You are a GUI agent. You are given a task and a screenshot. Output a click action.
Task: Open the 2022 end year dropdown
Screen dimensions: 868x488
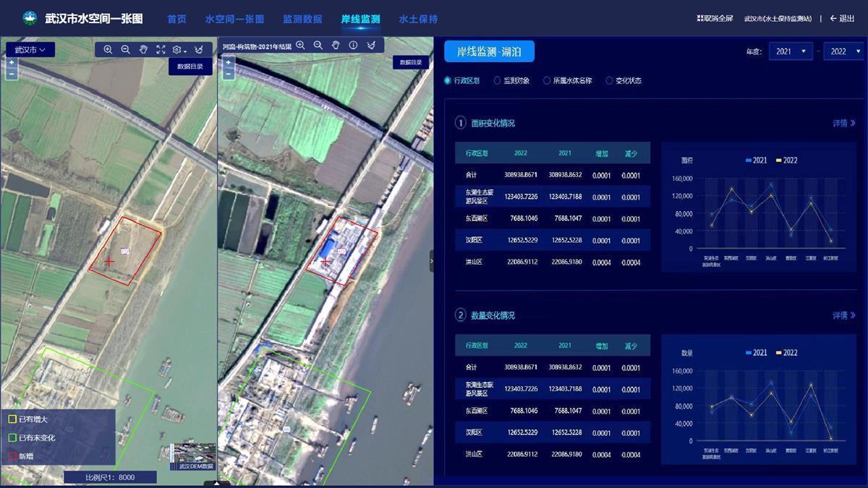click(x=844, y=51)
